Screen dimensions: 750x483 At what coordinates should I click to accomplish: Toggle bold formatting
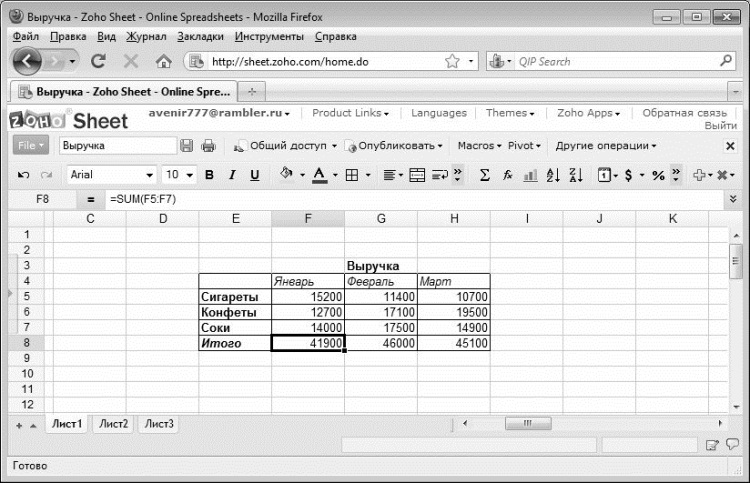pos(209,175)
